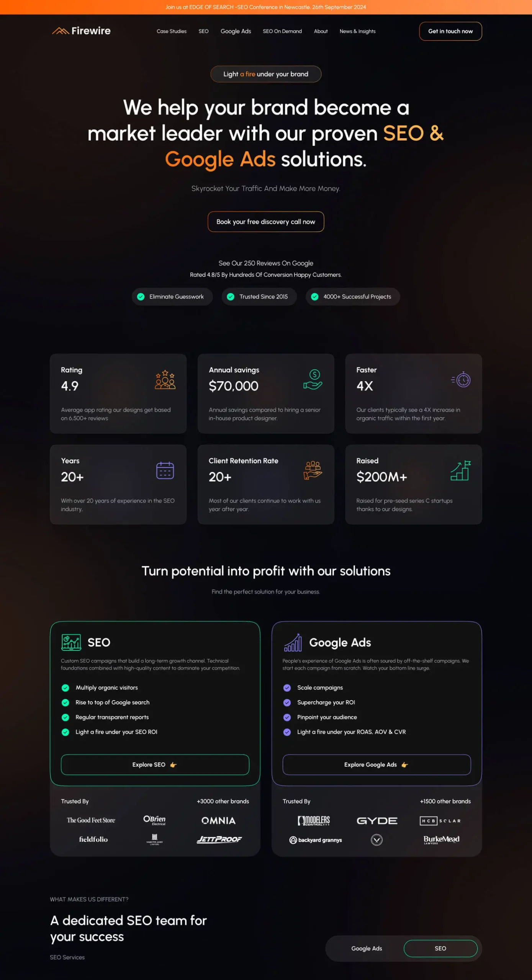Click the Explore Google Ads button

pyautogui.click(x=376, y=765)
